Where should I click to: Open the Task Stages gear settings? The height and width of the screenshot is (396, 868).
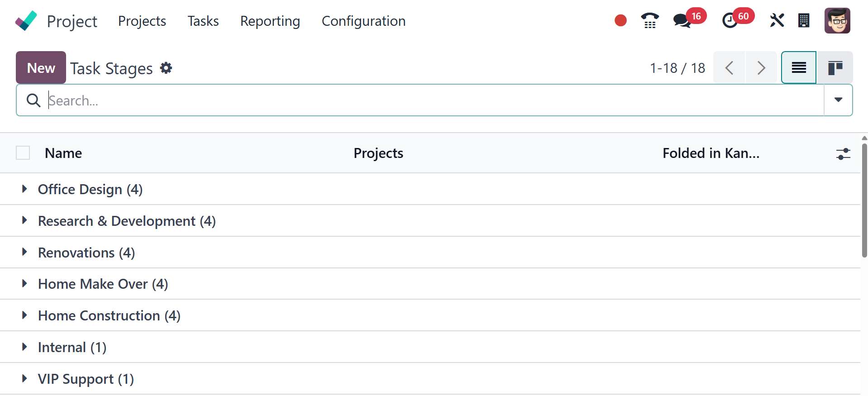coord(166,68)
